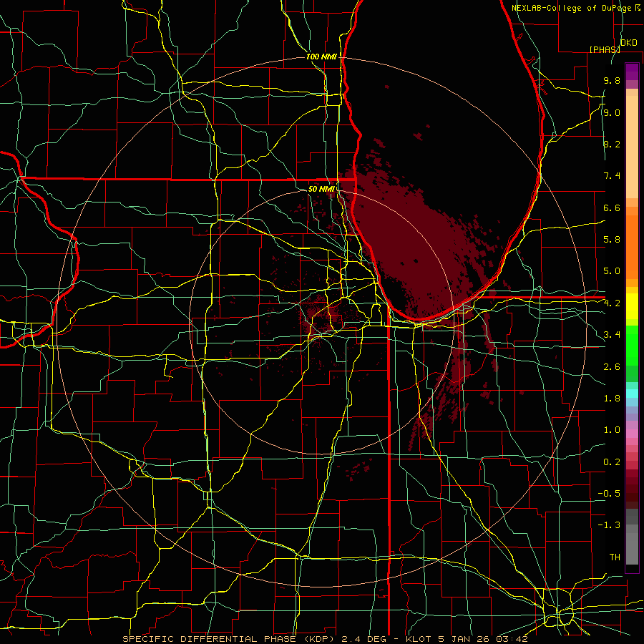Image resolution: width=644 pixels, height=644 pixels.
Task: Click the bright green swatch on the color bar
Action: tap(632, 345)
